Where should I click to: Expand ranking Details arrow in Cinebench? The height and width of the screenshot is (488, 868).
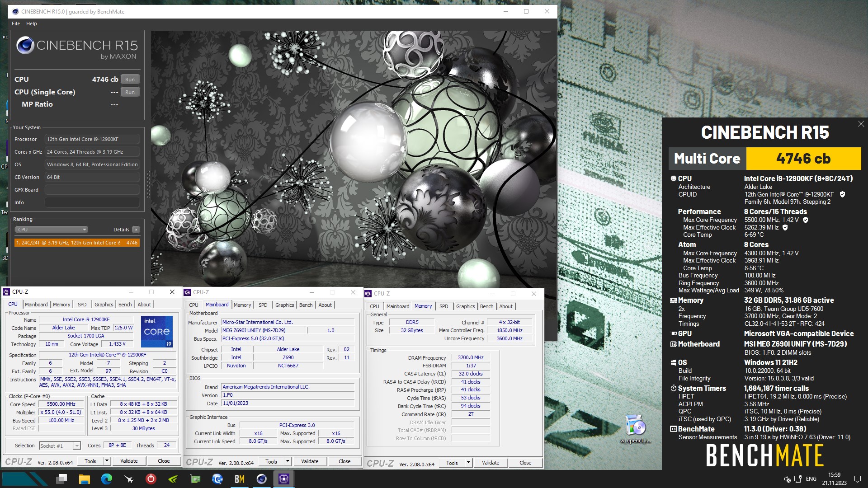pyautogui.click(x=136, y=230)
